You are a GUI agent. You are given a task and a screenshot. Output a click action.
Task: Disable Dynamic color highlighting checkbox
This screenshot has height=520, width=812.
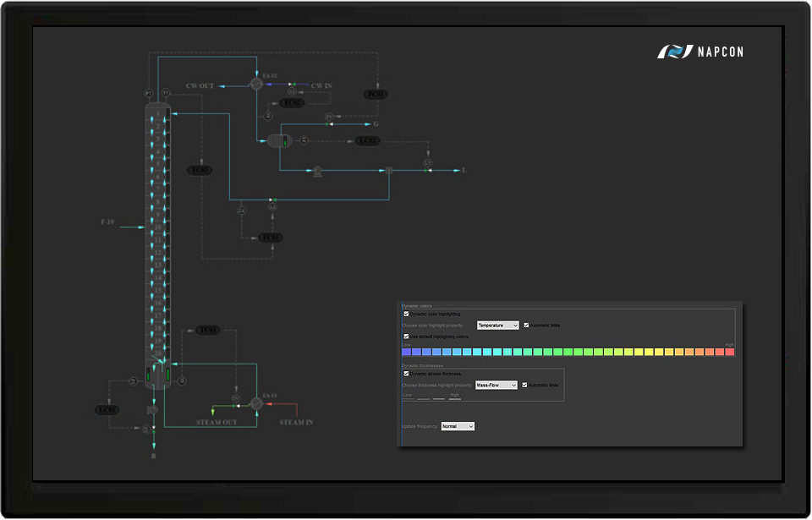(x=406, y=314)
